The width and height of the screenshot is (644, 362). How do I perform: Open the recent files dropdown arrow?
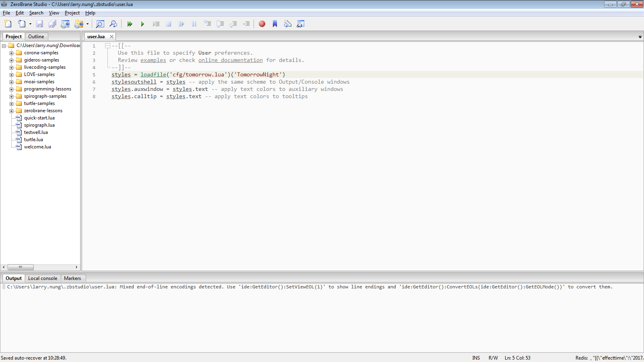(x=30, y=24)
